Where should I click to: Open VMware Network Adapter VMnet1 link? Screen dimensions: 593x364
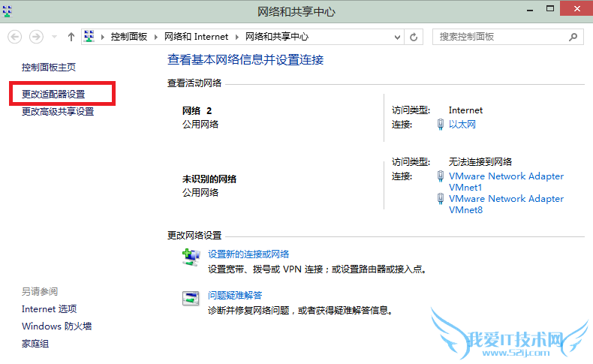coord(506,182)
